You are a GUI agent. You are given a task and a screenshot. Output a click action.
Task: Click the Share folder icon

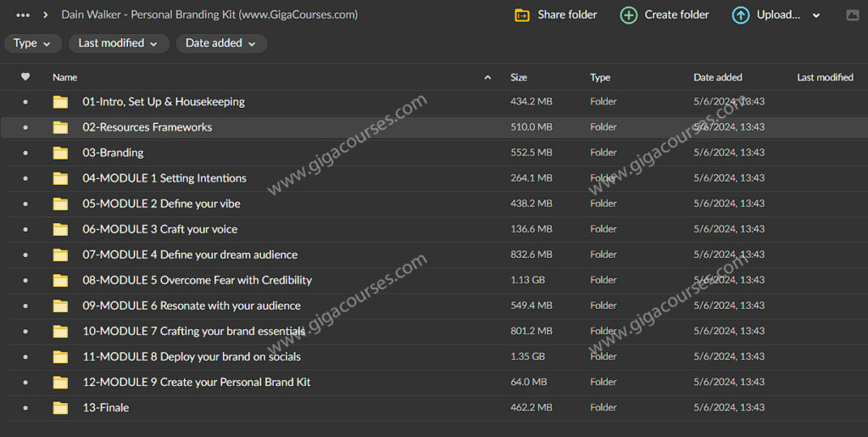point(522,15)
